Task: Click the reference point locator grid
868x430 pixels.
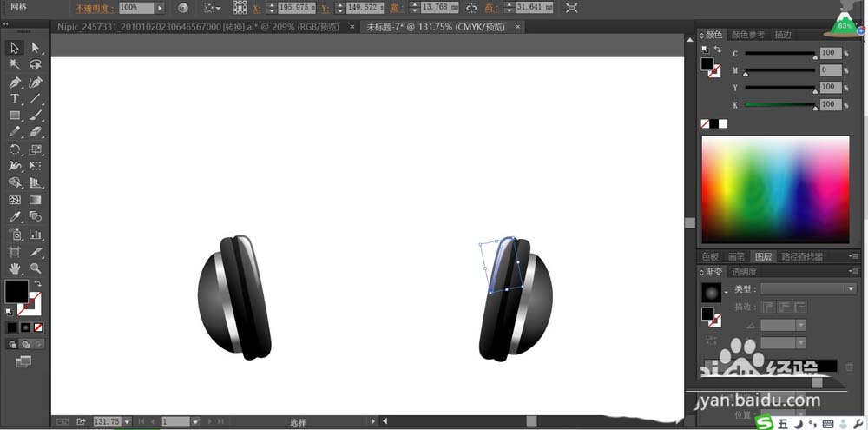Action: [240, 7]
